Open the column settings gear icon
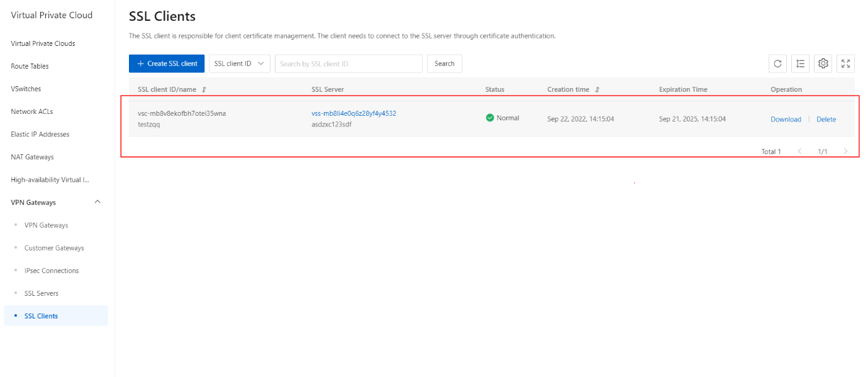Image resolution: width=868 pixels, height=377 pixels. [x=823, y=64]
